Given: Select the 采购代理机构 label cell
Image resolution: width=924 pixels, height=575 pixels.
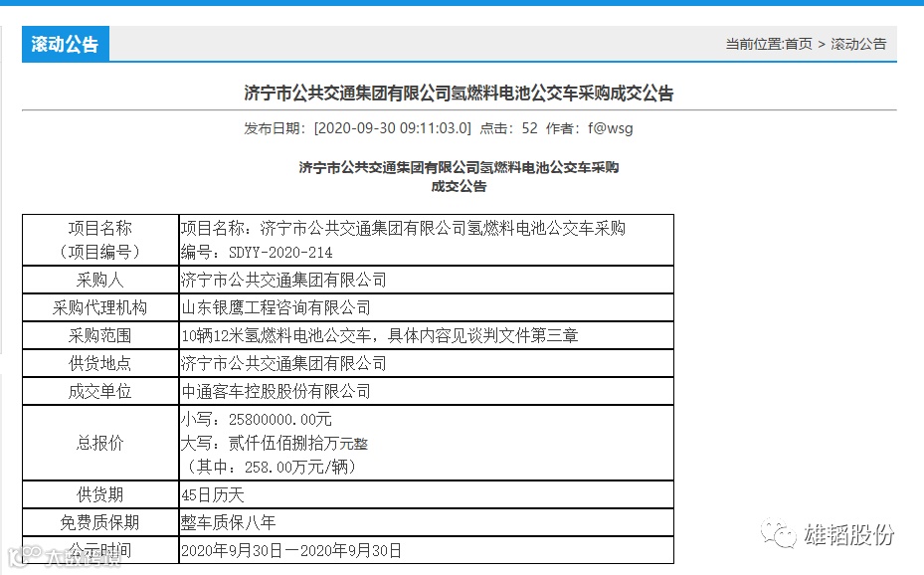Looking at the screenshot, I should (x=100, y=307).
